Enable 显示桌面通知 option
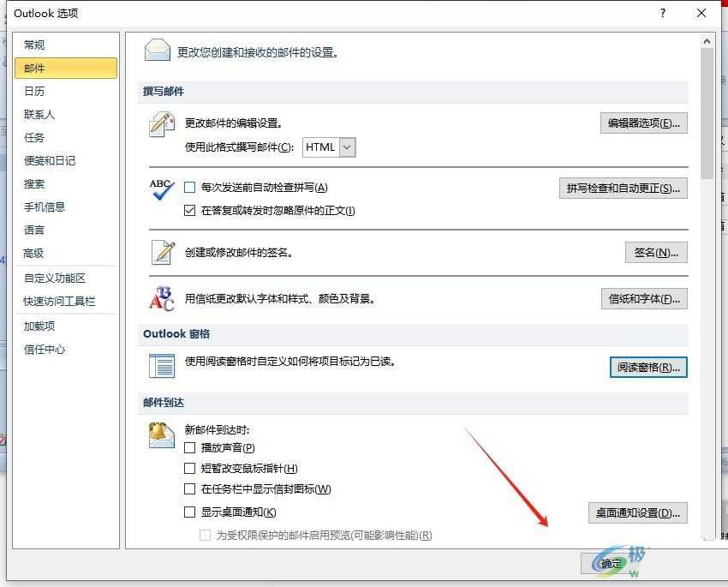This screenshot has width=728, height=587. coord(192,511)
